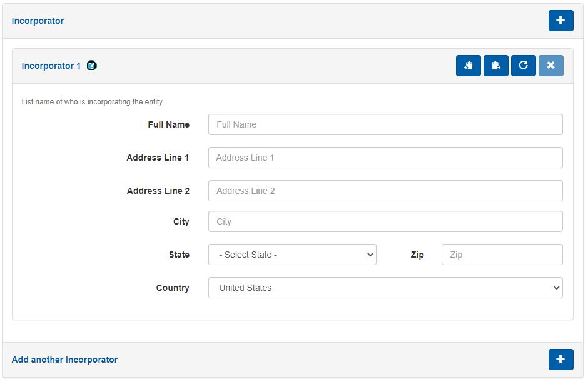588x384 pixels.
Task: Reset Incorporator 1 with the refresh icon
Action: 523,66
